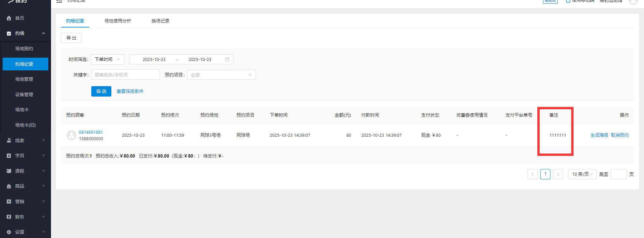Click page number 1 button
Viewport: 644px width, 238px height.
point(545,174)
